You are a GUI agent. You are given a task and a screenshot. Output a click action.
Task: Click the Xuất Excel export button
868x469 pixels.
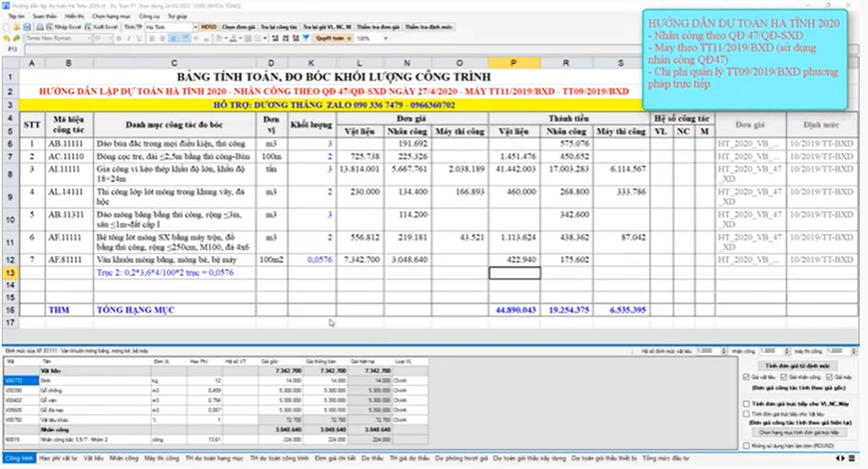coord(101,27)
